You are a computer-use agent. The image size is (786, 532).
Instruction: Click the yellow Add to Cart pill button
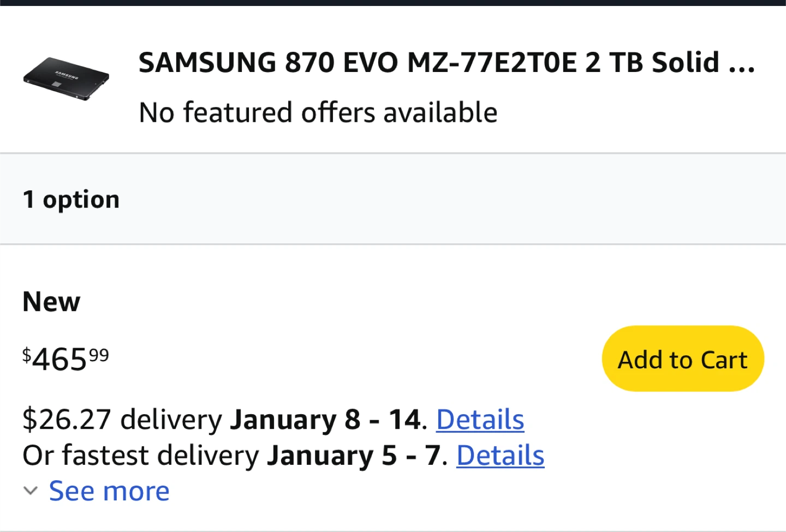682,358
